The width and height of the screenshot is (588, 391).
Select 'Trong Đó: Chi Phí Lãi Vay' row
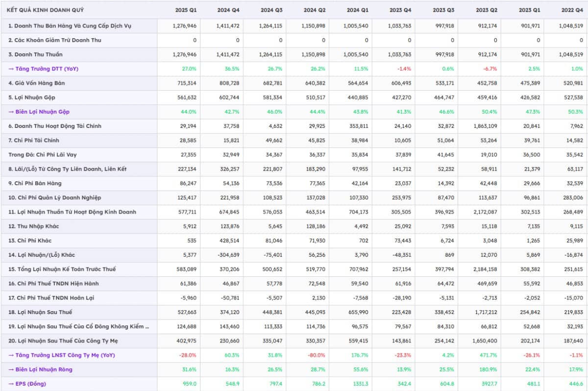tap(43, 155)
